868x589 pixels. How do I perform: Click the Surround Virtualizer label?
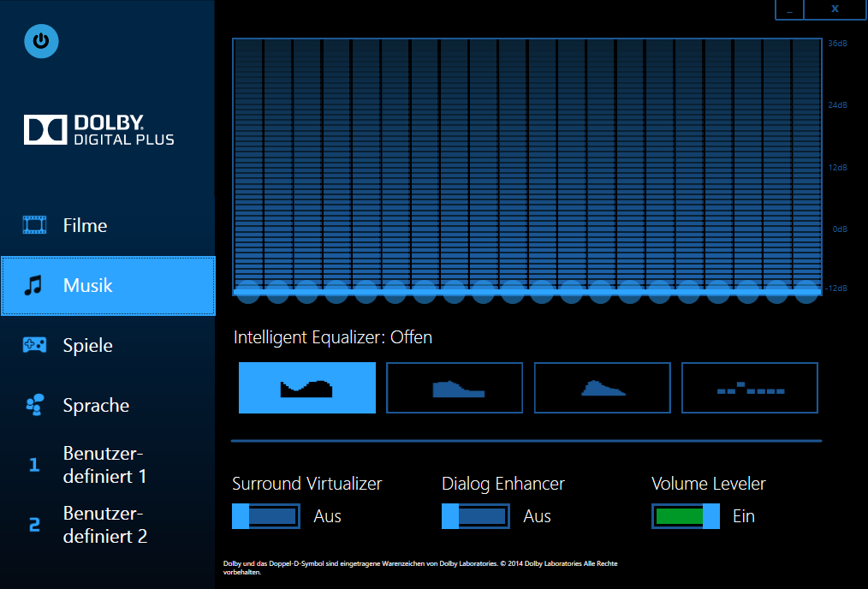click(306, 483)
